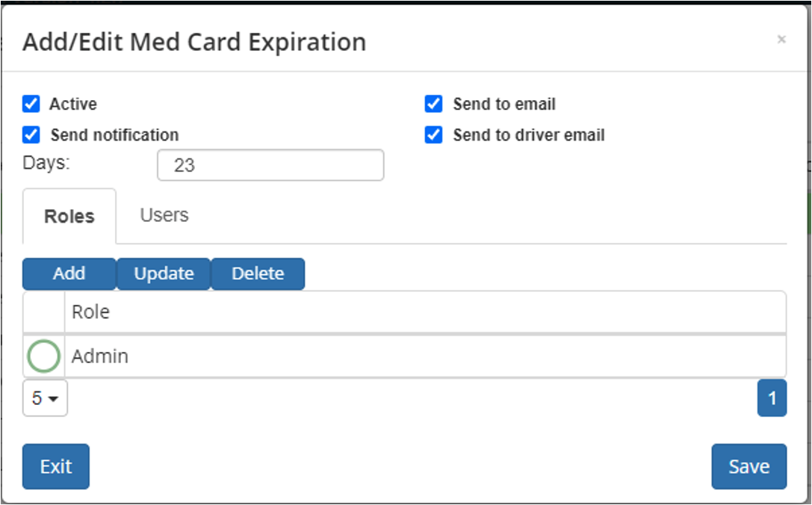
Task: Select the Admin row radio circle
Action: pos(43,356)
